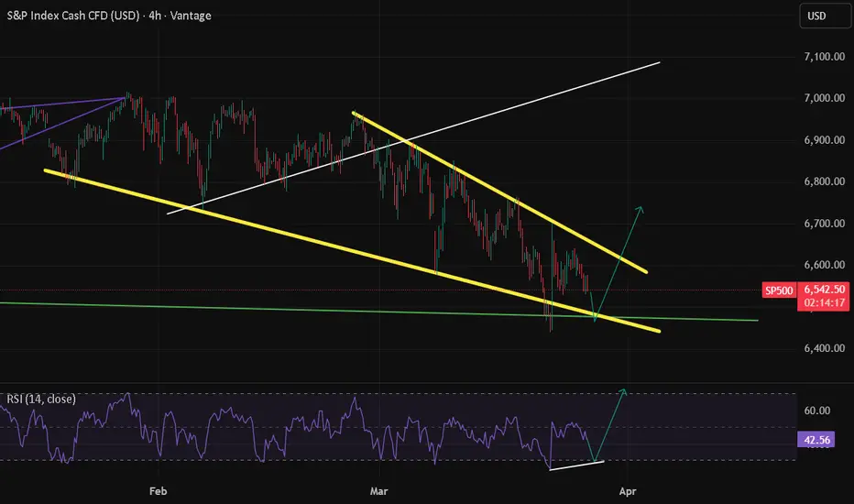Image resolution: width=854 pixels, height=504 pixels.
Task: Select the 4h interval label in header
Action: (155, 16)
